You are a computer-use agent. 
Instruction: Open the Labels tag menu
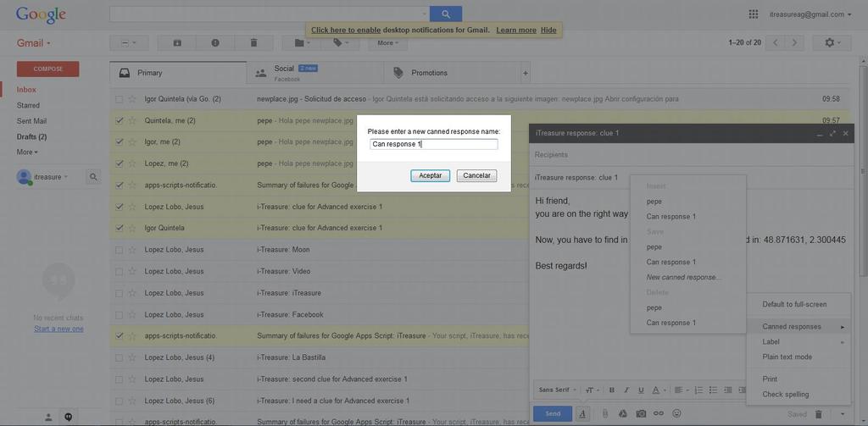pyautogui.click(x=341, y=42)
